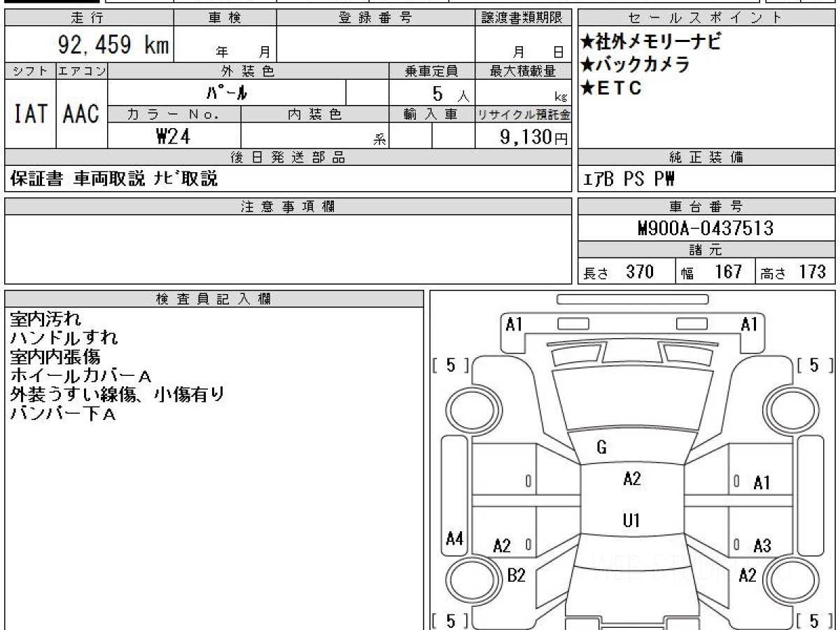
Task: Click the A2 mark on the roof
Action: click(x=632, y=479)
